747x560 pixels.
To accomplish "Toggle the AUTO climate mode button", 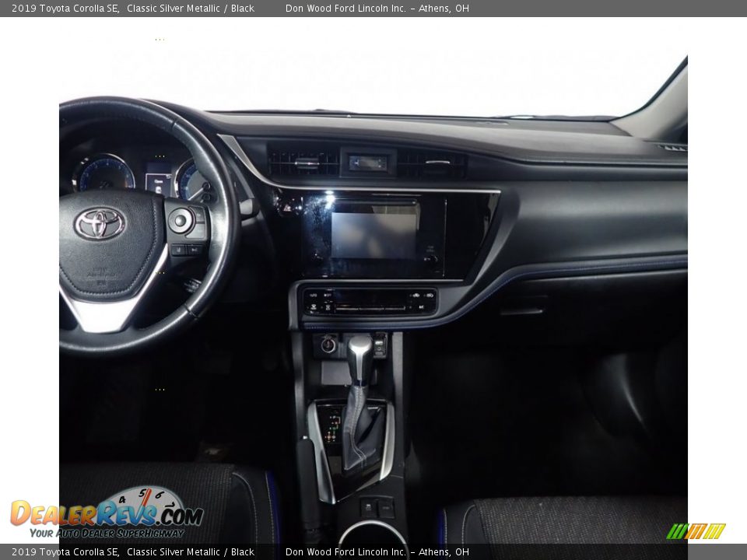I will click(313, 295).
